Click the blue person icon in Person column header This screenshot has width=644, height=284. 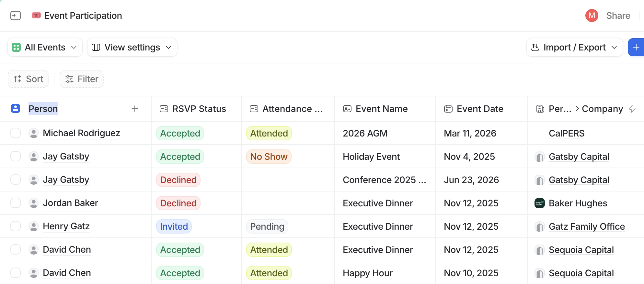click(16, 108)
